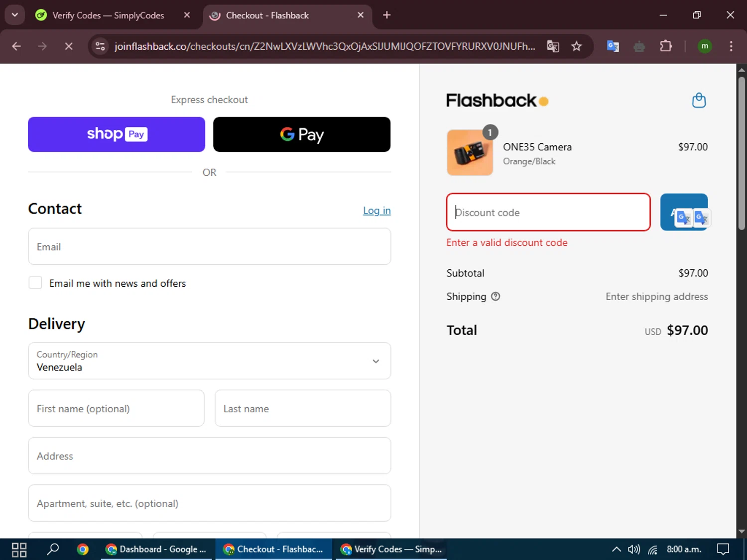Open network Wi-Fi tray icon
The width and height of the screenshot is (747, 560).
(653, 550)
